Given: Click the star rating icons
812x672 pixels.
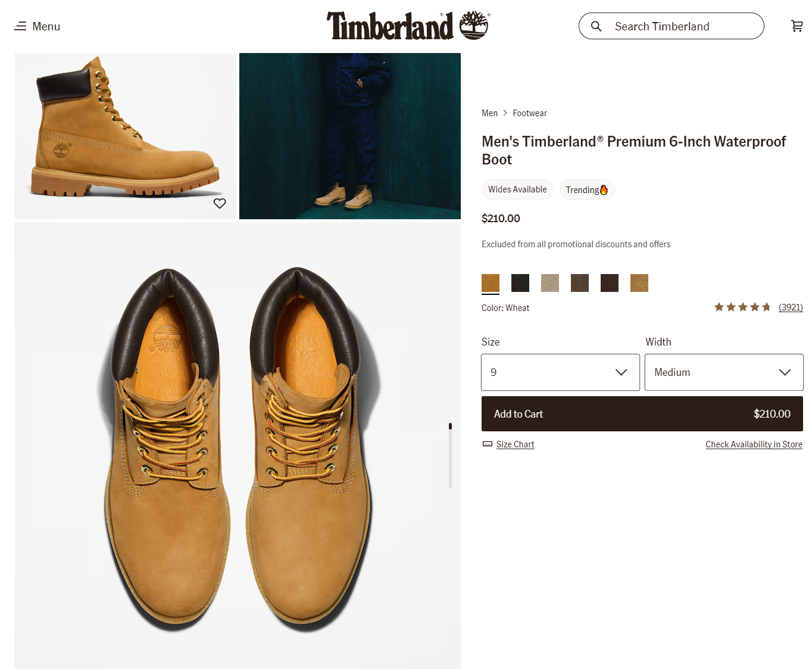Looking at the screenshot, I should click(x=742, y=307).
